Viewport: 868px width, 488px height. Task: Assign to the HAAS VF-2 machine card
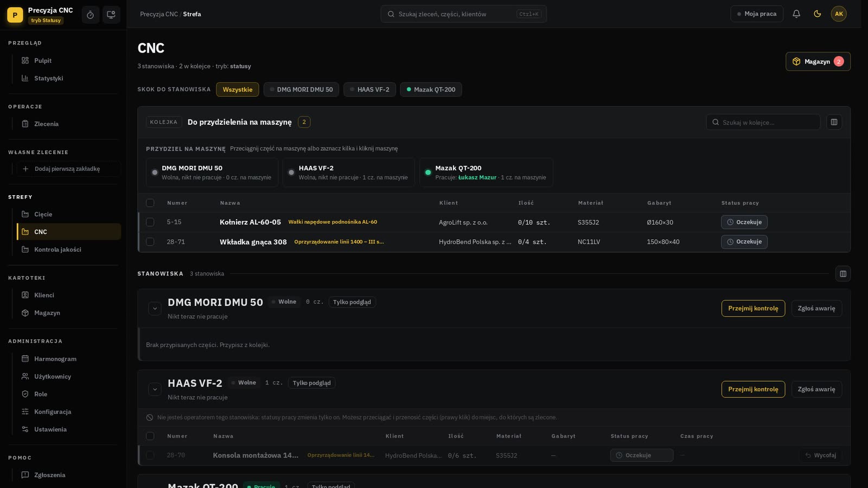(349, 172)
